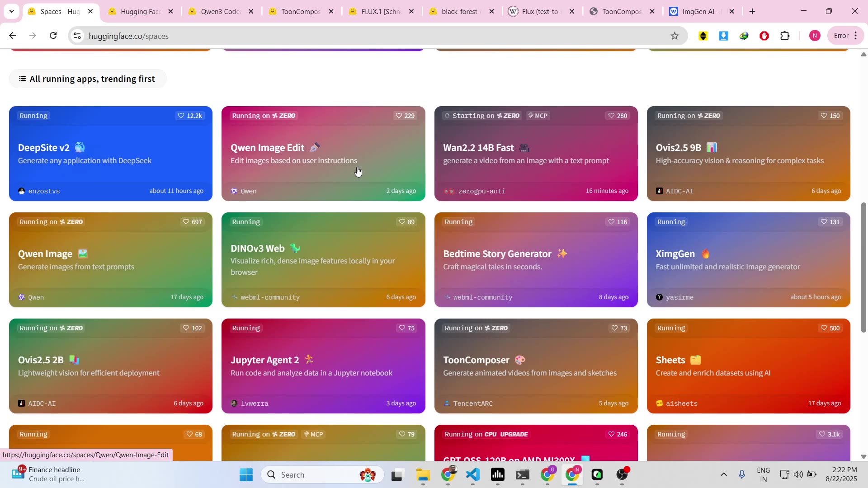
Task: Switch to the Qwen3 Coder tab
Action: pos(220,11)
